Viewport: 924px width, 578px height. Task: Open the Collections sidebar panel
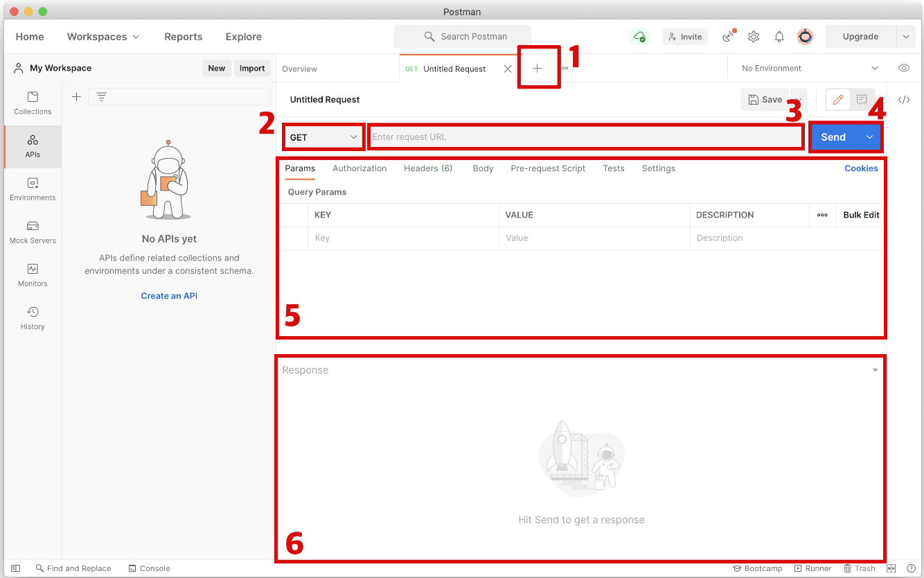coord(33,103)
